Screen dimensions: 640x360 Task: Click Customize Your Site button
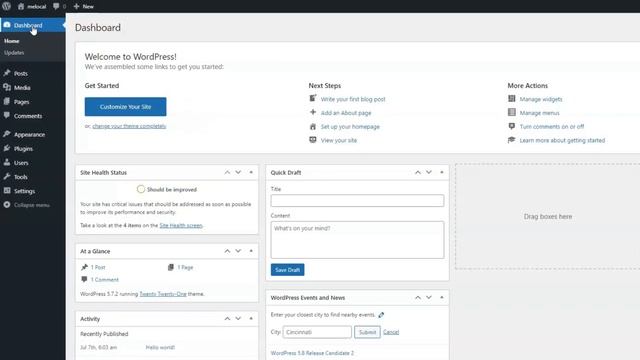pos(125,107)
